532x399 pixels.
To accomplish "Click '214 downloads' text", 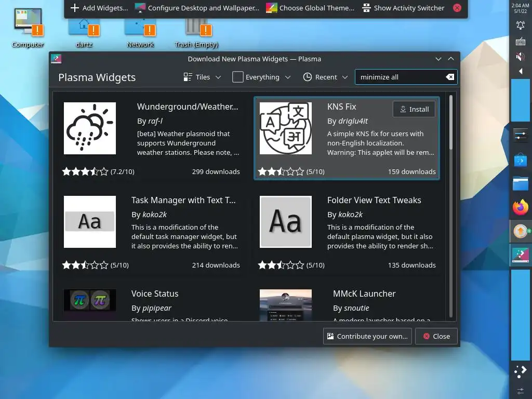I will tap(216, 265).
